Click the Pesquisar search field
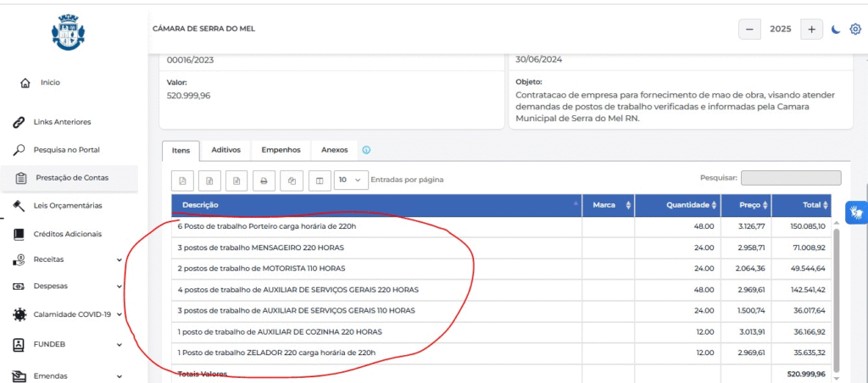The height and width of the screenshot is (383, 868). [x=791, y=178]
